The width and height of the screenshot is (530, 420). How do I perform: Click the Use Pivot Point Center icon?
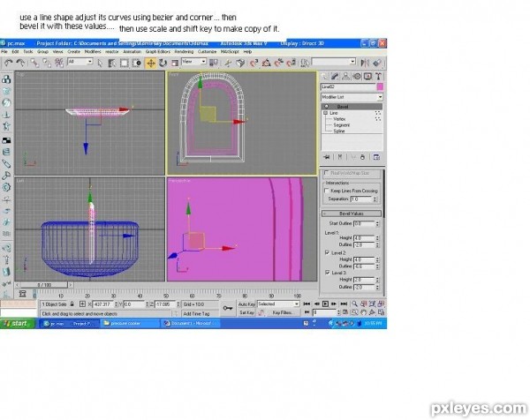[x=213, y=63]
